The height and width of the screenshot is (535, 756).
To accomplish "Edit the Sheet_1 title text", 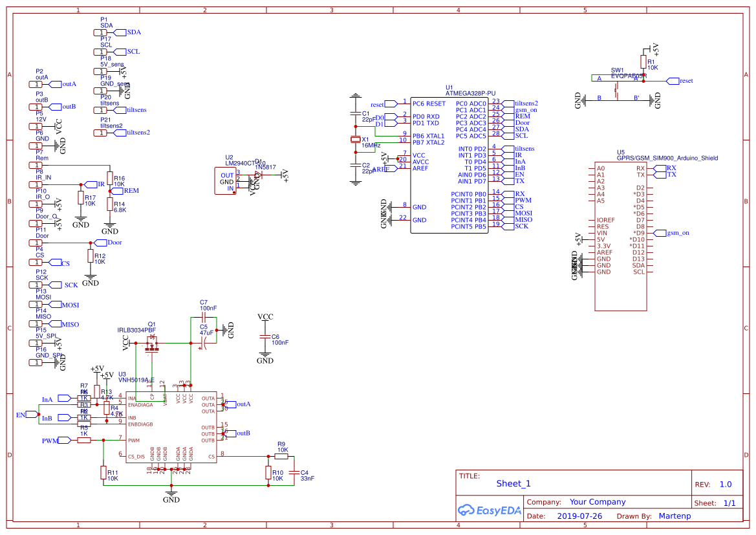I will (512, 483).
